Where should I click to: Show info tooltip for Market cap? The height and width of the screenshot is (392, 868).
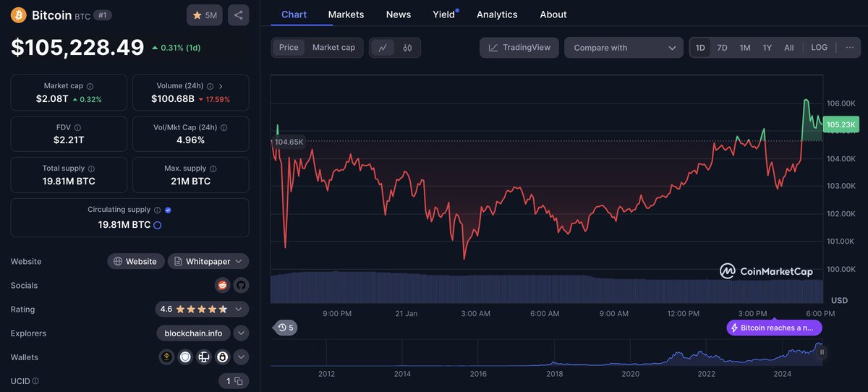(90, 86)
